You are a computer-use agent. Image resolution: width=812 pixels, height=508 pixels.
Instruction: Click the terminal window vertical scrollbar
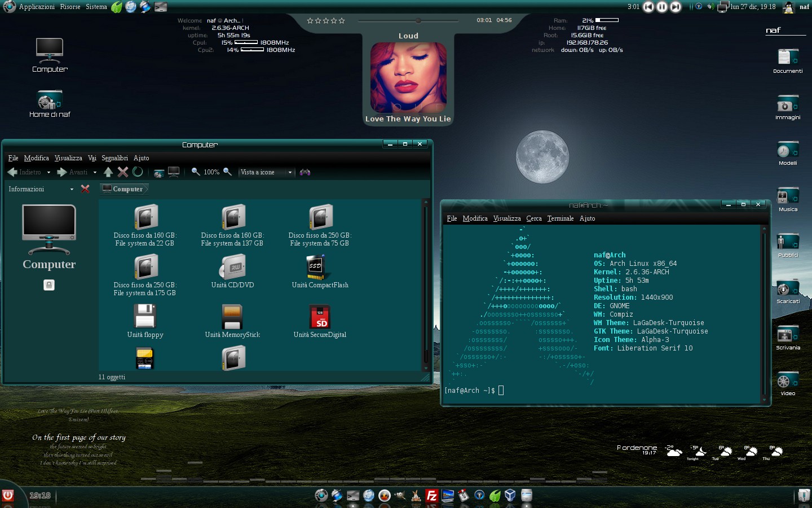tap(765, 314)
